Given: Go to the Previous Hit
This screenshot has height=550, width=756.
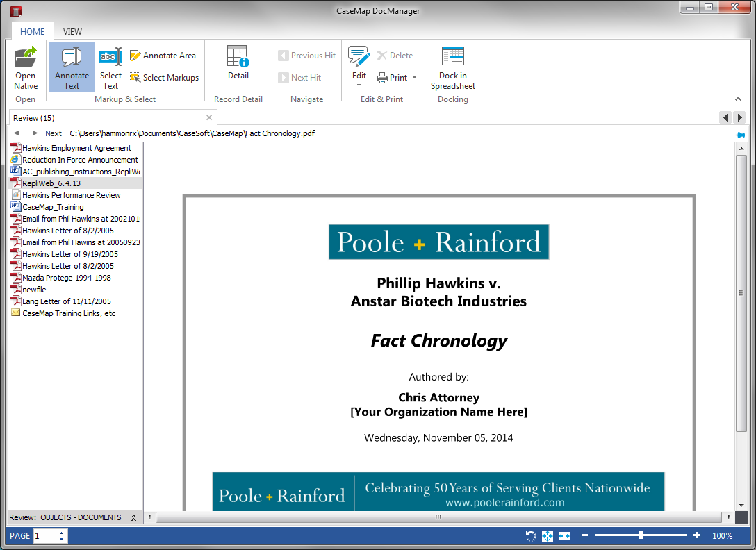Looking at the screenshot, I should pyautogui.click(x=306, y=56).
